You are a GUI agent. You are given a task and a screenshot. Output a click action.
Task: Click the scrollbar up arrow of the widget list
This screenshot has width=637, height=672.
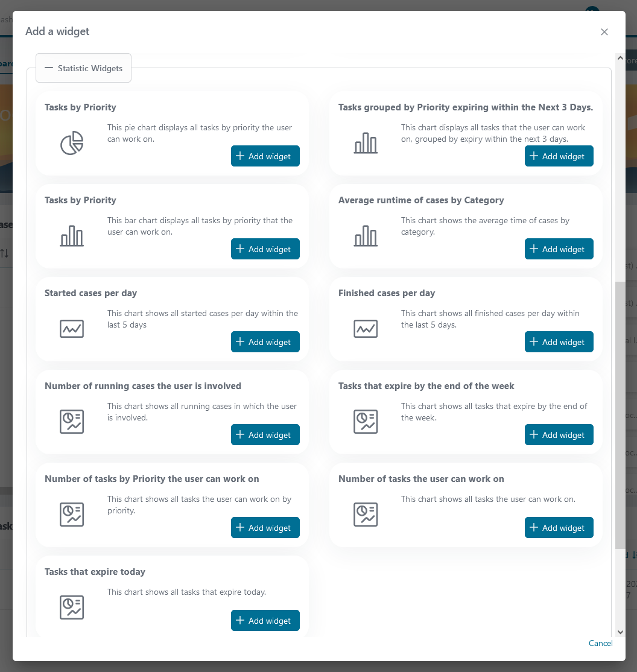(620, 58)
